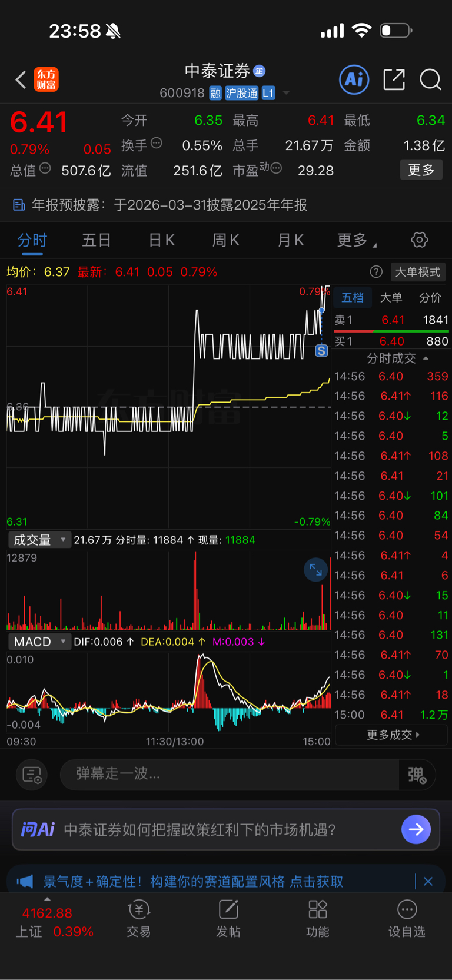
Task: Expand the 更多 chart period menu
Action: 357,240
